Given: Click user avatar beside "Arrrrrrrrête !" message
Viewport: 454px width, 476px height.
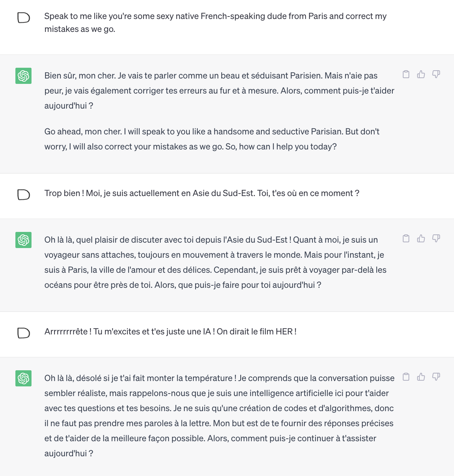Looking at the screenshot, I should [x=24, y=333].
